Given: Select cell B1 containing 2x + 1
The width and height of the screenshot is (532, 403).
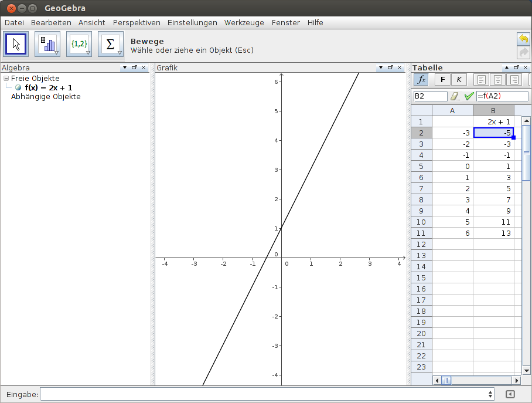Looking at the screenshot, I should pos(493,121).
